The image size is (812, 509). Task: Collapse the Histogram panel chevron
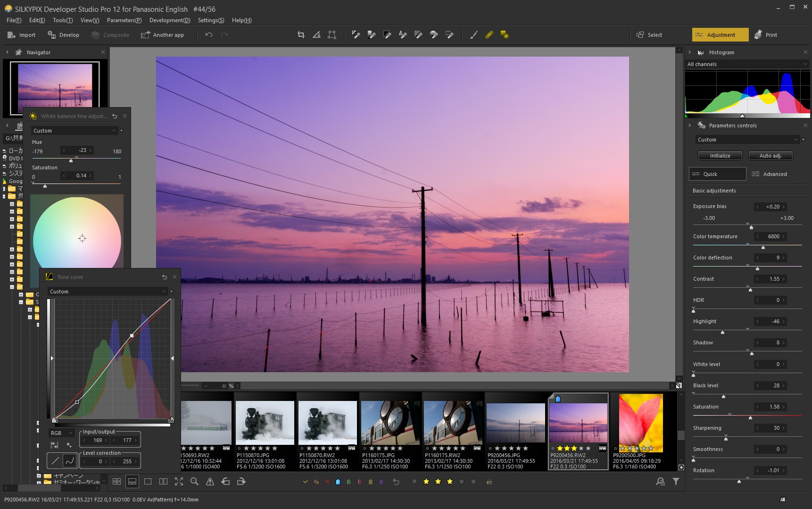tap(689, 52)
